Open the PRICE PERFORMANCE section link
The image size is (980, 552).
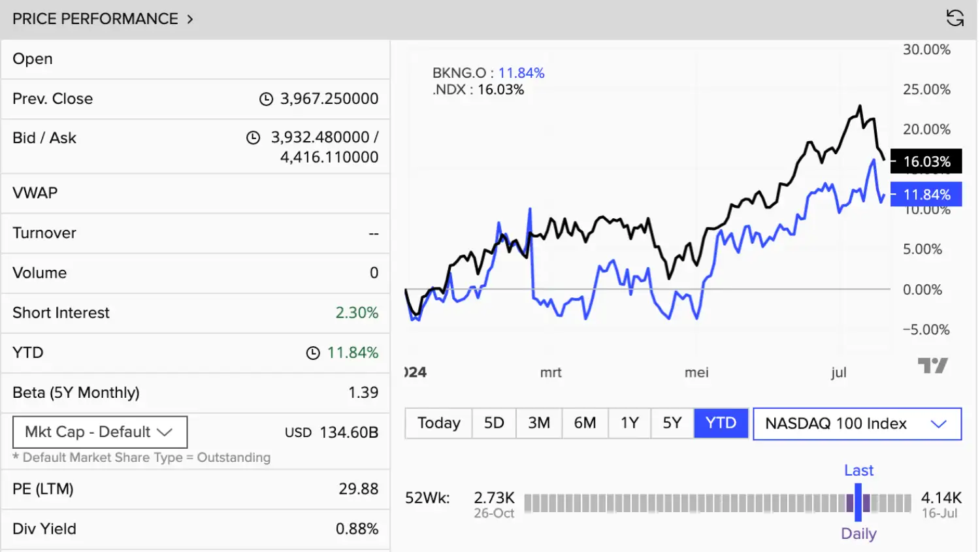[x=95, y=19]
